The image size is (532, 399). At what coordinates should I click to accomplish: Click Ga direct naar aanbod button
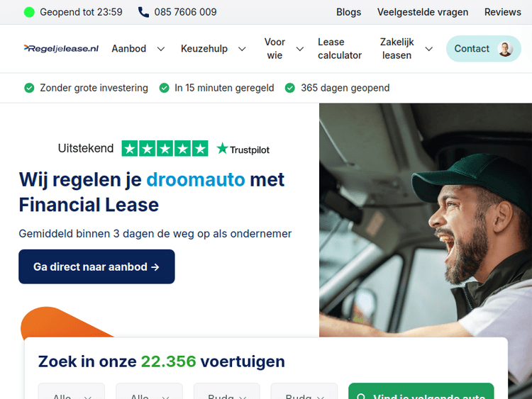(96, 266)
